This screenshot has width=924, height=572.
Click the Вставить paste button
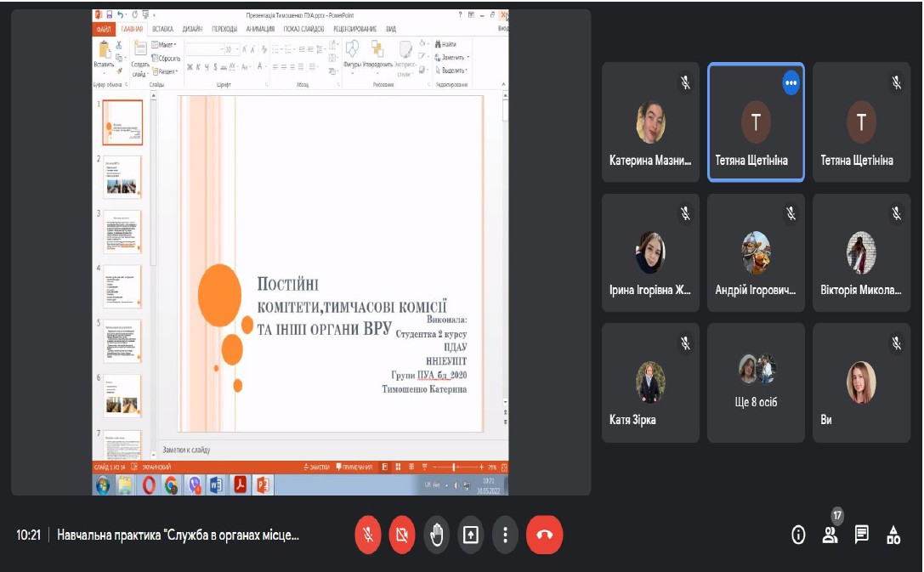click(x=104, y=57)
